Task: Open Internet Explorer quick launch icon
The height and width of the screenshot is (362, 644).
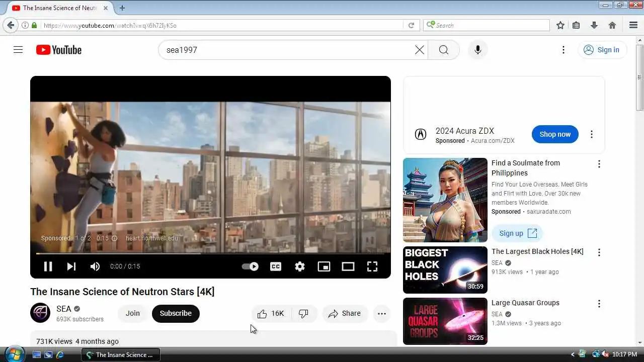Action: 60,354
